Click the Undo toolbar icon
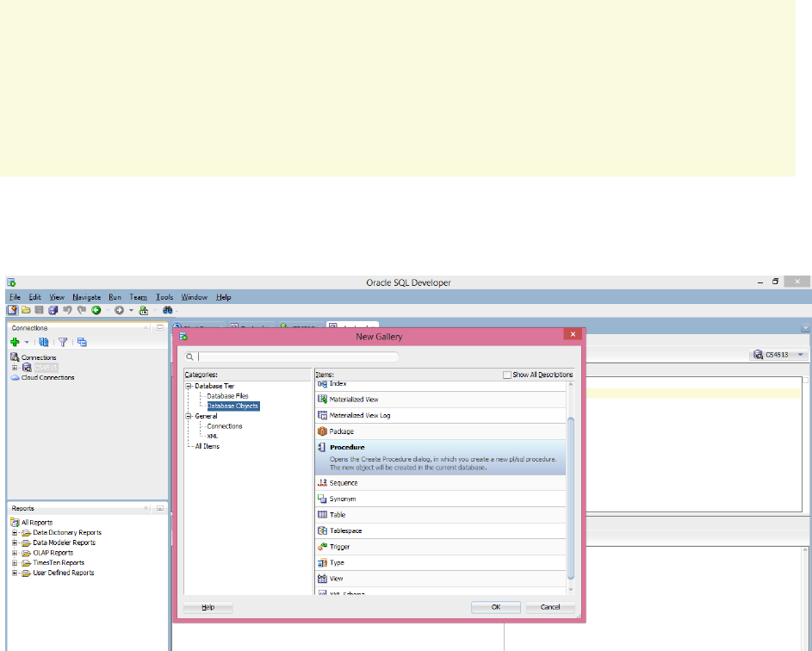 tap(67, 310)
